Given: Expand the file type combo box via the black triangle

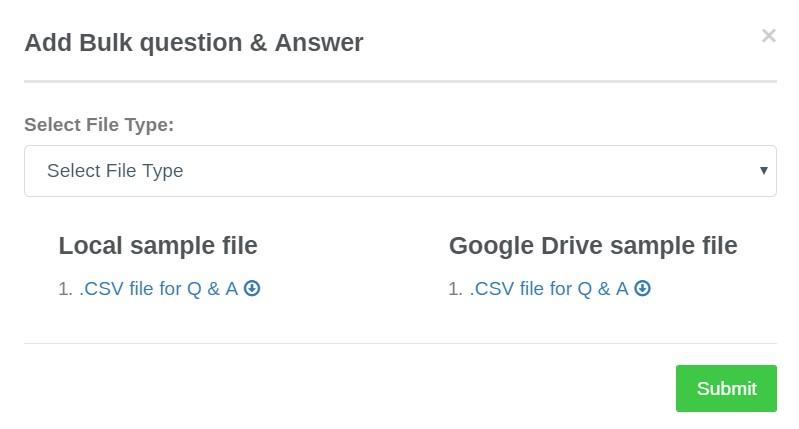Looking at the screenshot, I should (x=763, y=171).
